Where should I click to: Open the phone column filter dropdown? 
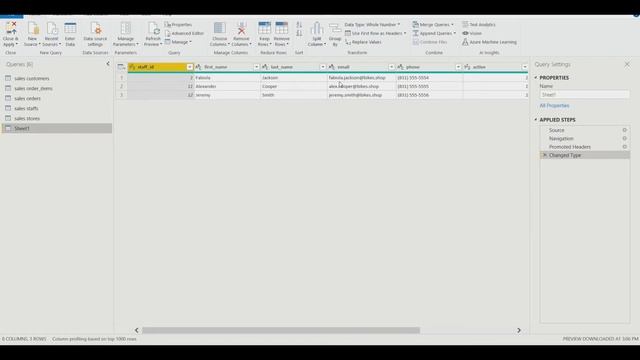coord(458,67)
